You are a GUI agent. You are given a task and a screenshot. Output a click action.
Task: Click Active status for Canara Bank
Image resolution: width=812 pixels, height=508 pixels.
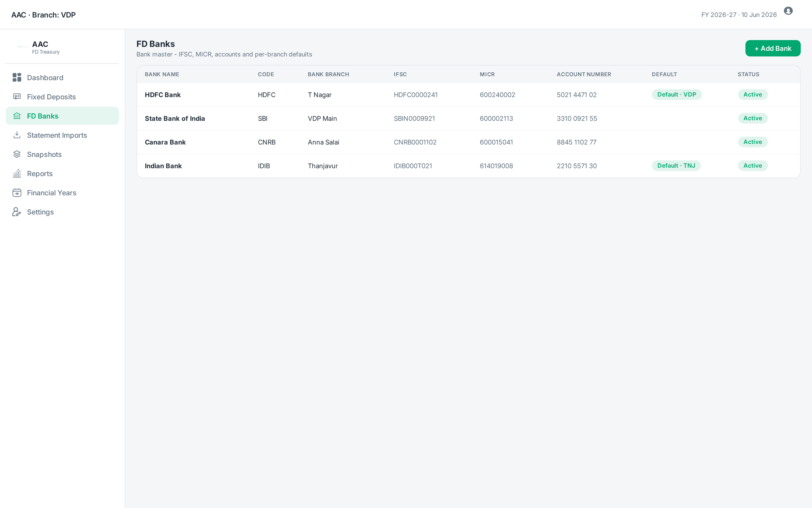[753, 142]
